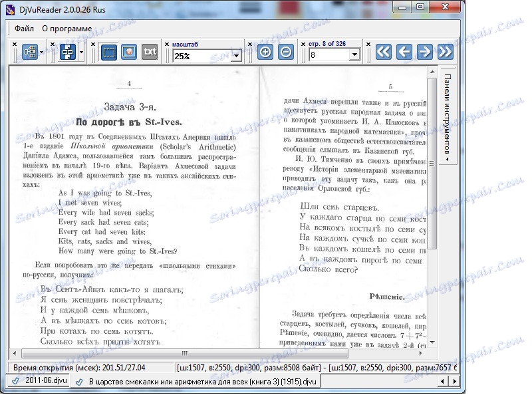This screenshot has width=532, height=399.
Task: Open the 25% zoom scale dropdown
Action: point(236,56)
